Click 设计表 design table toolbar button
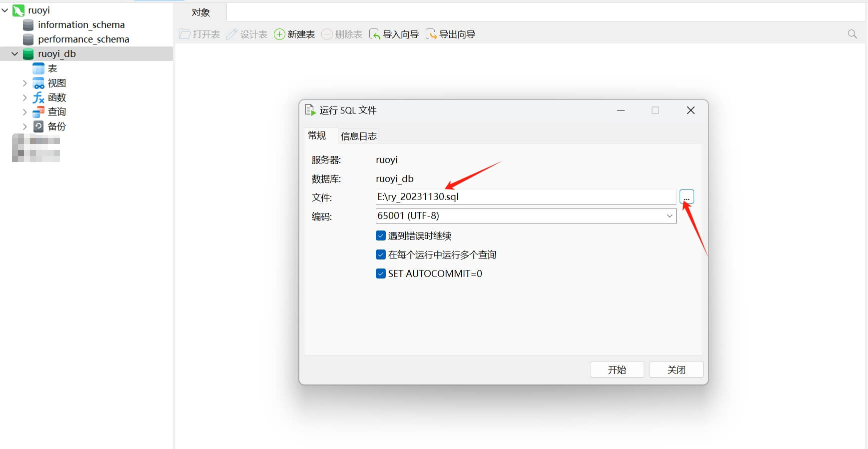 (x=247, y=34)
